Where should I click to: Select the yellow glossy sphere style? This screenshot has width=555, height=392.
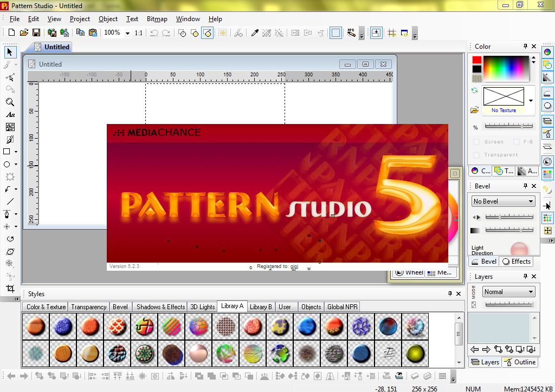pyautogui.click(x=415, y=354)
